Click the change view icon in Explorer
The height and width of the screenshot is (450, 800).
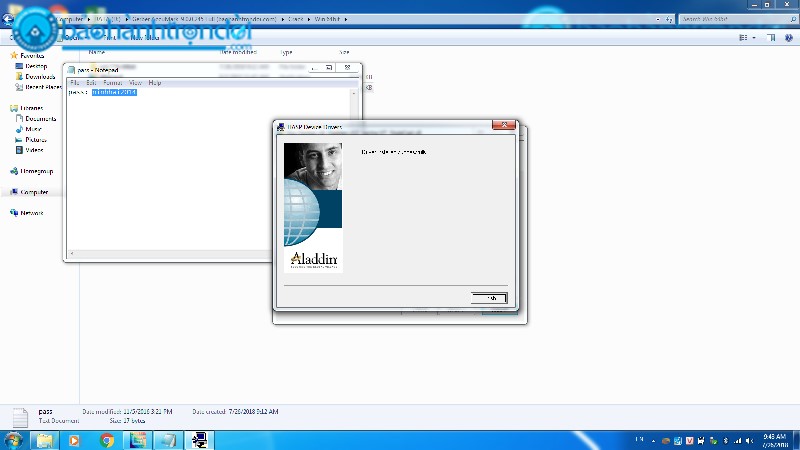coord(743,38)
